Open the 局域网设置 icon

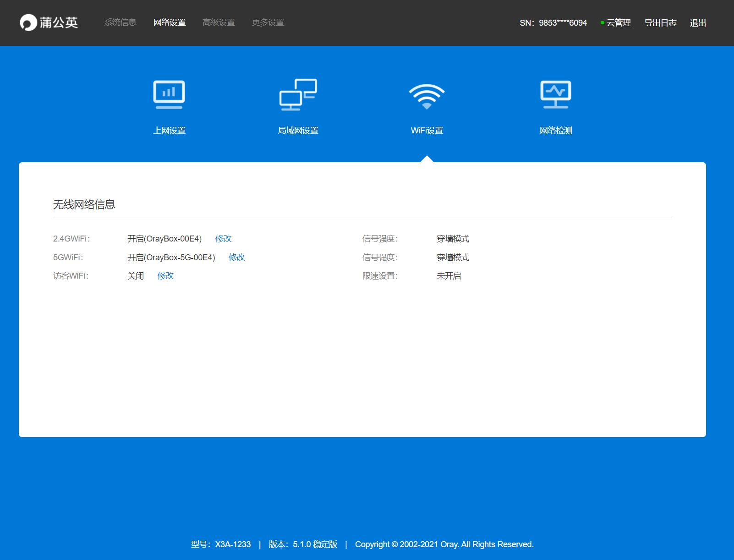pos(298,94)
